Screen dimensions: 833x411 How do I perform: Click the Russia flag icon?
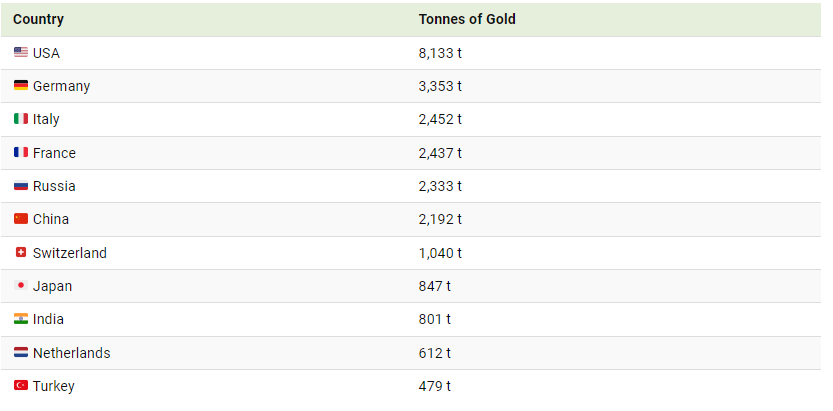point(21,185)
